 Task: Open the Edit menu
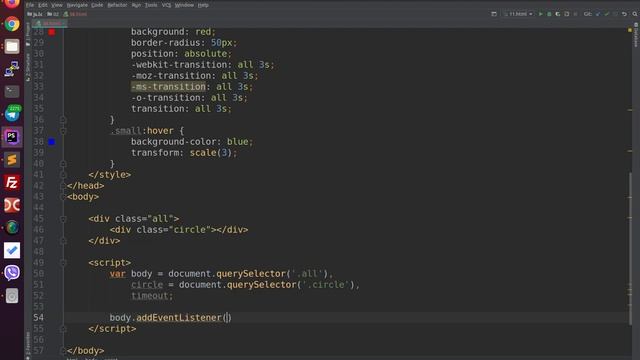(43, 5)
